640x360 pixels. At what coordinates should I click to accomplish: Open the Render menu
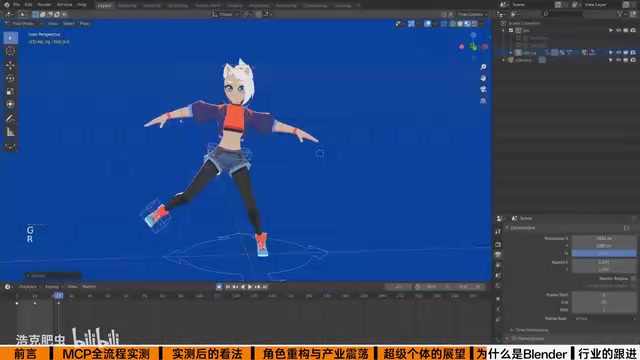pos(44,5)
